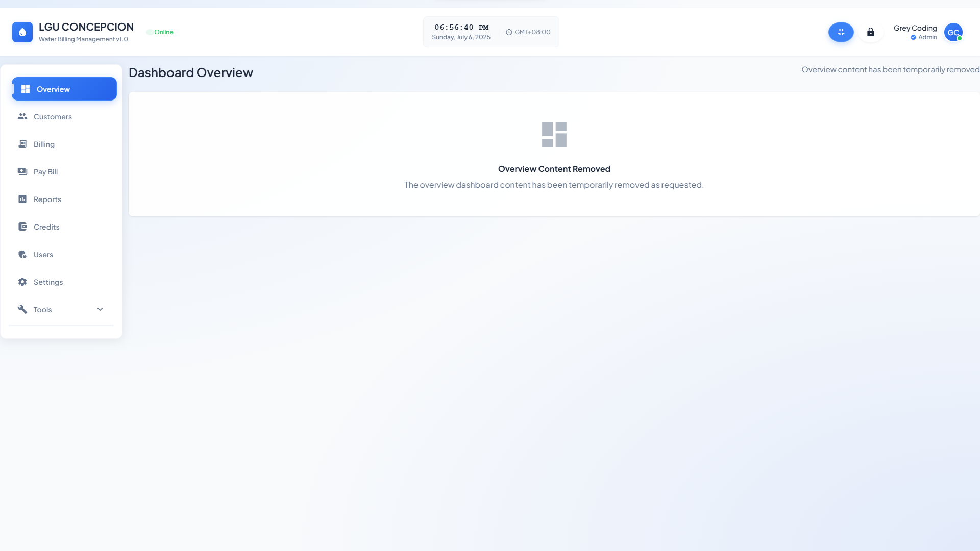Image resolution: width=980 pixels, height=551 pixels.
Task: Click the GMT+08:00 timezone label
Action: tap(532, 32)
